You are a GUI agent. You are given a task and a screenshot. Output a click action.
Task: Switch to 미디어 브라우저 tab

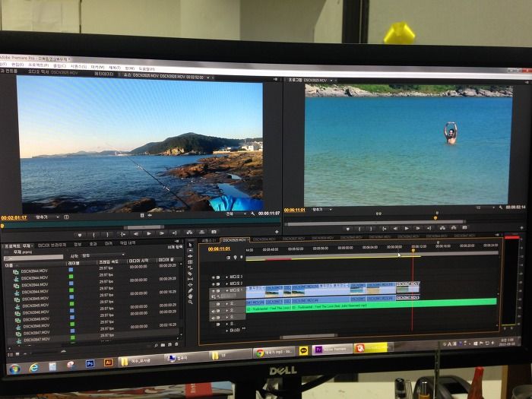(52, 245)
